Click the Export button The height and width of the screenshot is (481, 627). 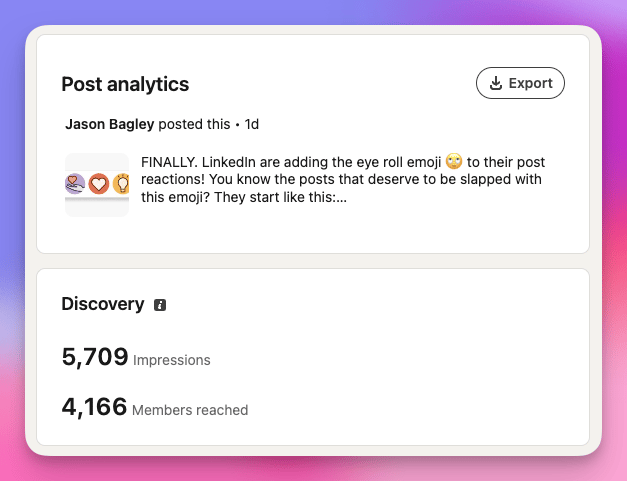[520, 83]
